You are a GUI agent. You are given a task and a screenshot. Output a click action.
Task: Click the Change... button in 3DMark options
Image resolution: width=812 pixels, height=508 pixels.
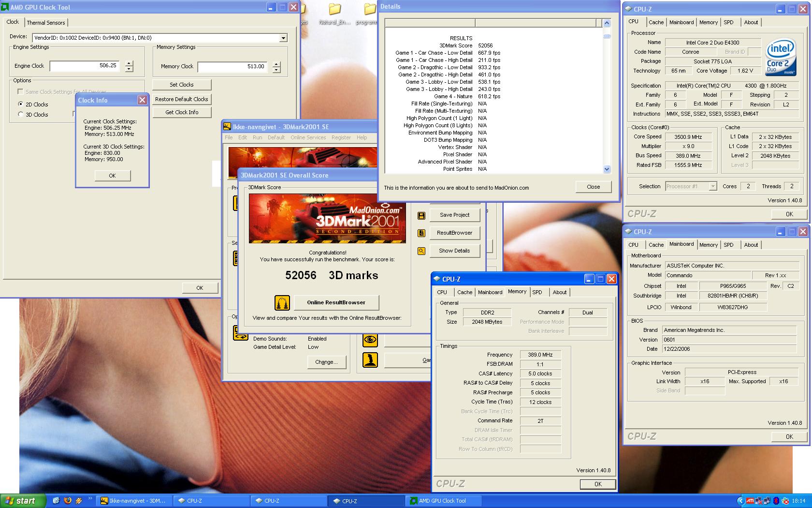[x=326, y=362]
